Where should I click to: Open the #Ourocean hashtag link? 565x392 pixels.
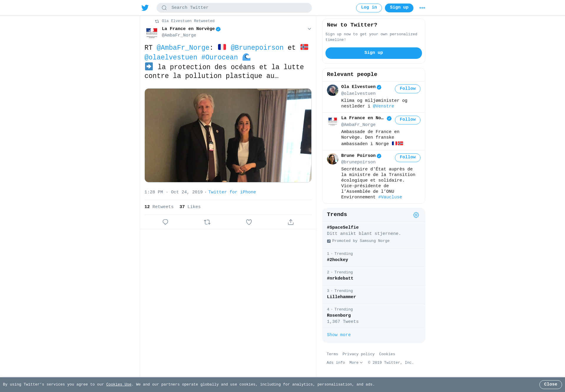(x=220, y=57)
